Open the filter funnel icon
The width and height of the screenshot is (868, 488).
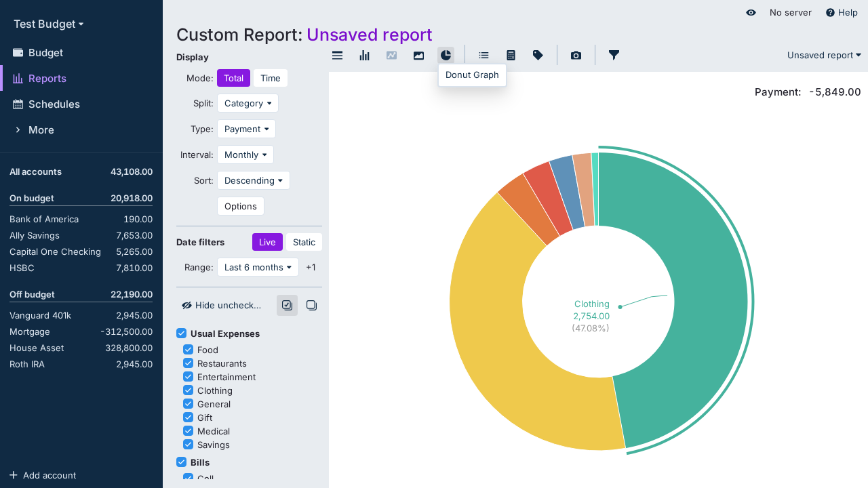click(x=614, y=56)
